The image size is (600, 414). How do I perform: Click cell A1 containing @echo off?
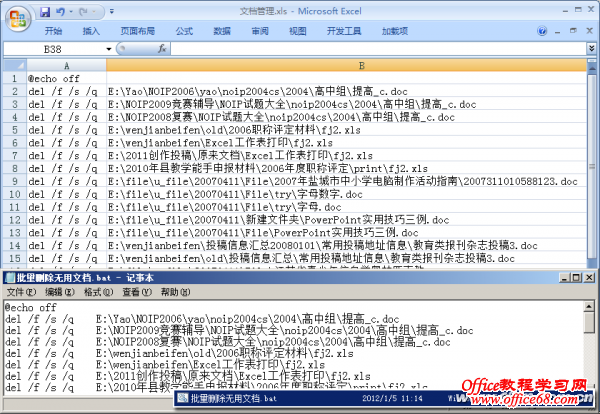click(67, 78)
